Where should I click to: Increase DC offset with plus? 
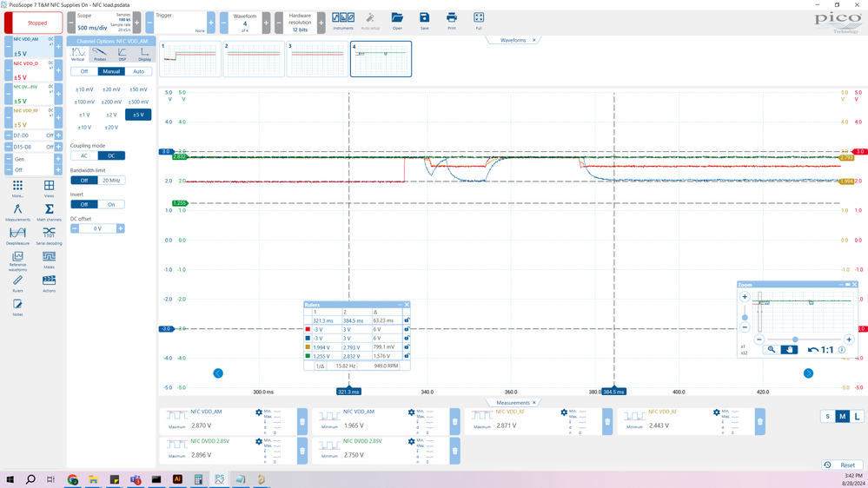[120, 228]
